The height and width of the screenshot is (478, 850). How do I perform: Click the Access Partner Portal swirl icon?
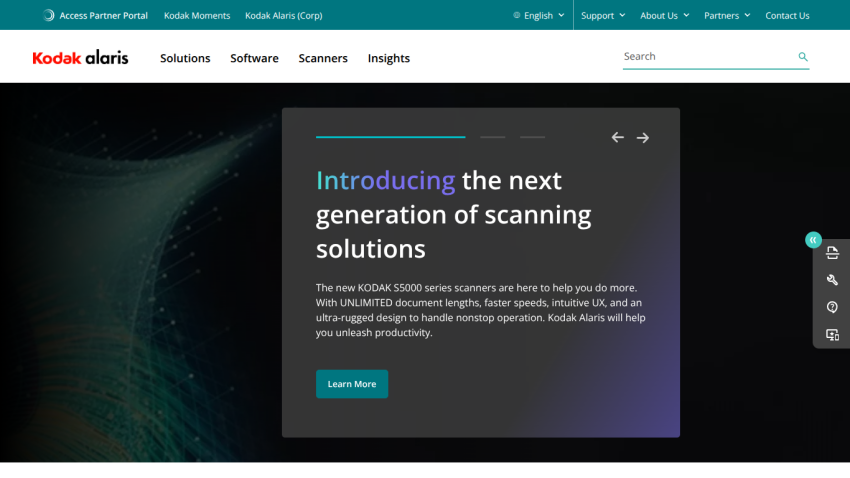point(48,15)
